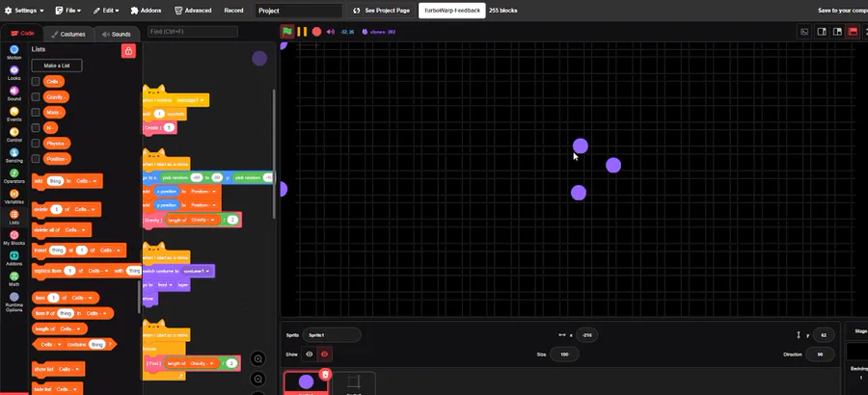Click Save to your computer

coord(843,11)
